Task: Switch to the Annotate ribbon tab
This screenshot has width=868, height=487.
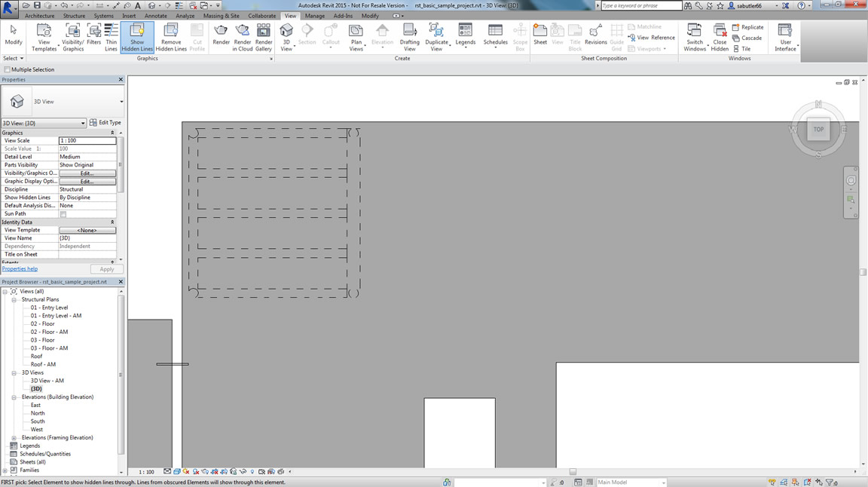Action: click(x=155, y=16)
